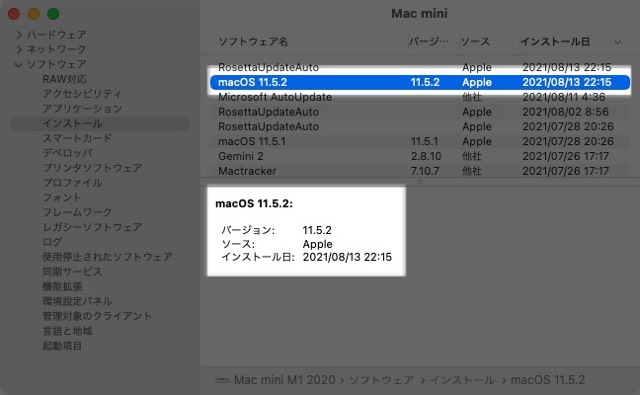Select アクセシビリティ in sidebar

point(82,94)
